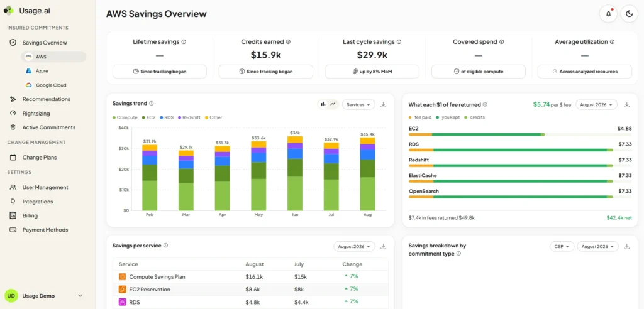
Task: Open Savings Overview in sidebar
Action: tap(45, 43)
